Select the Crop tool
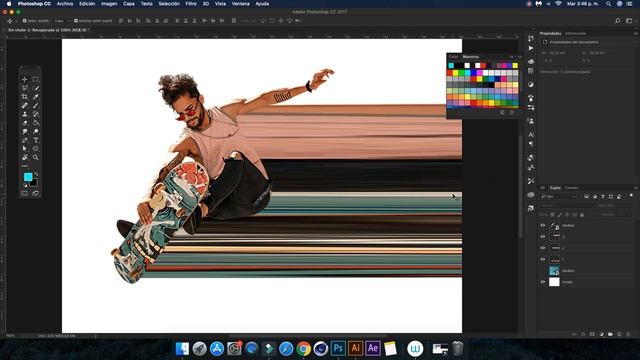 coord(24,97)
